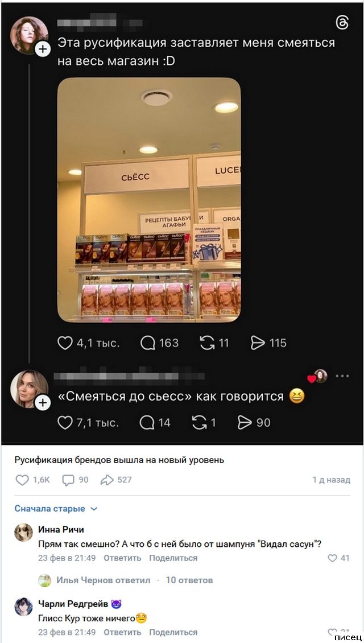Follow the first author via plus badge
This screenshot has height=643, width=364.
point(43,50)
